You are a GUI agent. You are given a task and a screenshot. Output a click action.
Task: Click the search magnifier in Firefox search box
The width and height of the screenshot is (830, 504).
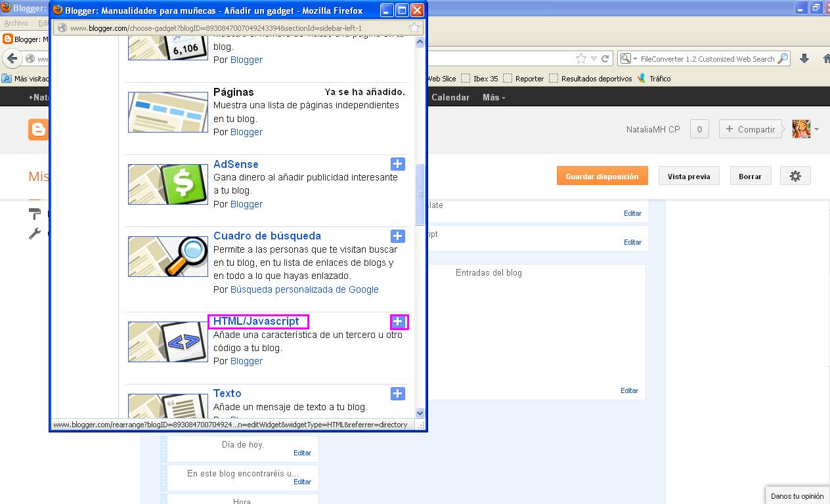(x=782, y=58)
